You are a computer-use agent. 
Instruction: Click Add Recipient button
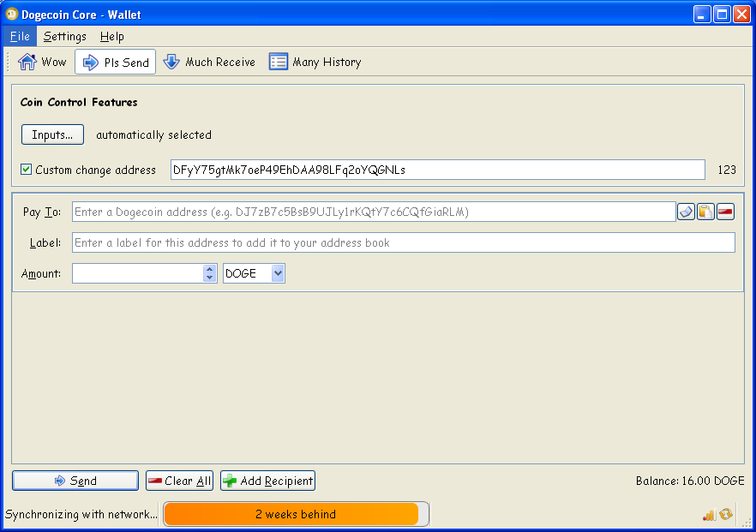267,481
